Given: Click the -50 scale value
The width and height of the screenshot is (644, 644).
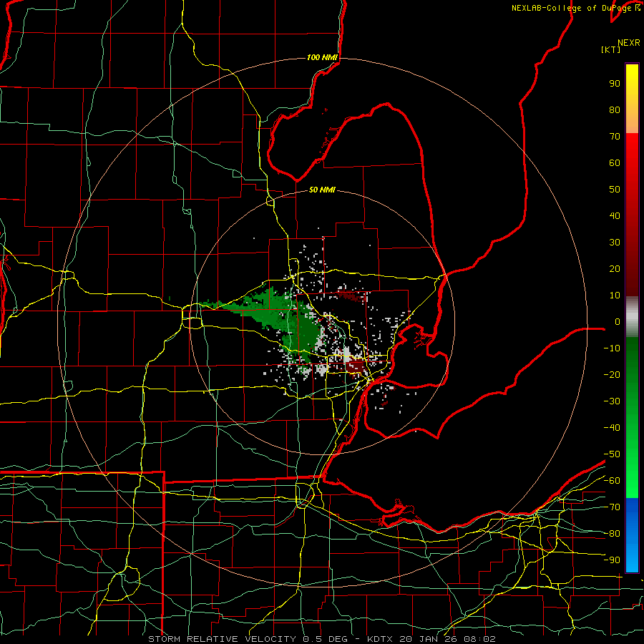Looking at the screenshot, I should (612, 454).
